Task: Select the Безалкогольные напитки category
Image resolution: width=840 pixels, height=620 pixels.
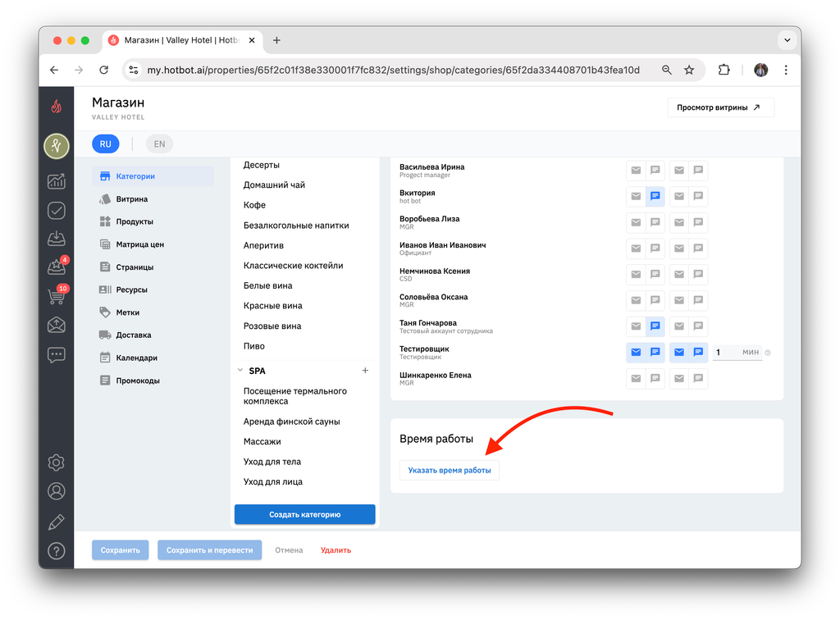Action: [x=296, y=226]
